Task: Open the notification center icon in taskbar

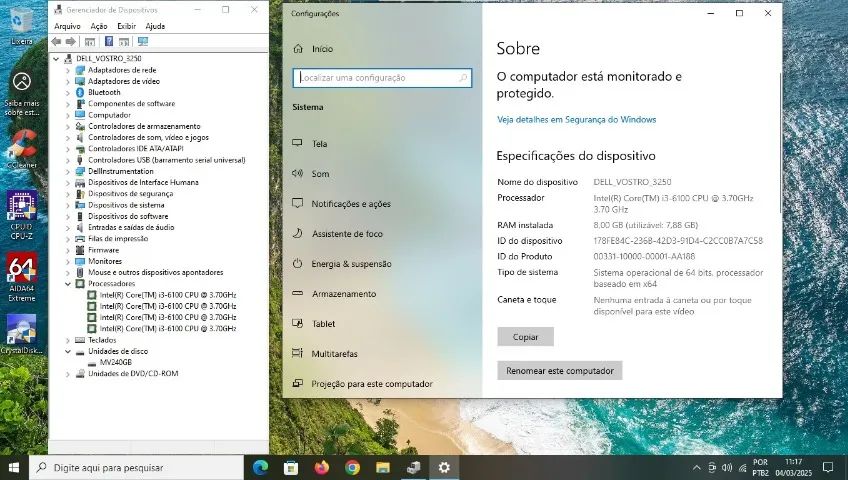Action: (827, 467)
